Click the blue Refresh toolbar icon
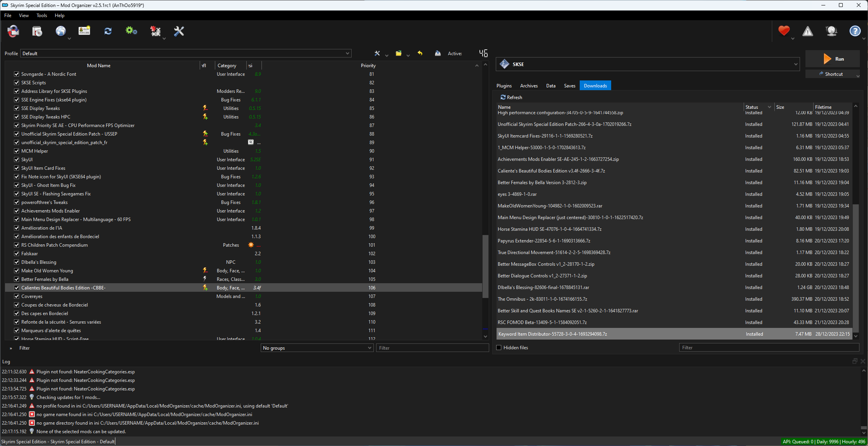Screen dimensions: 868x446 108,31
